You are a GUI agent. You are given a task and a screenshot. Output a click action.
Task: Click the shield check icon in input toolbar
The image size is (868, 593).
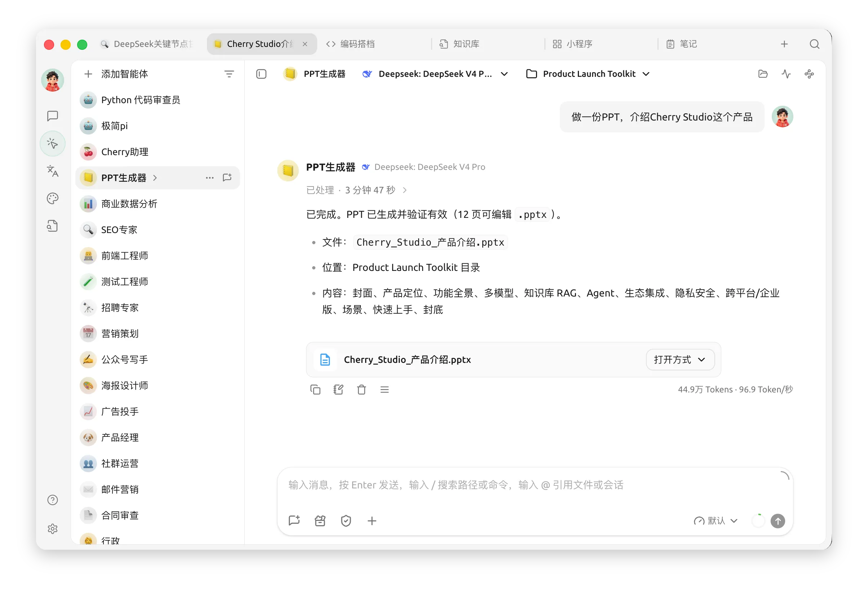pos(346,521)
